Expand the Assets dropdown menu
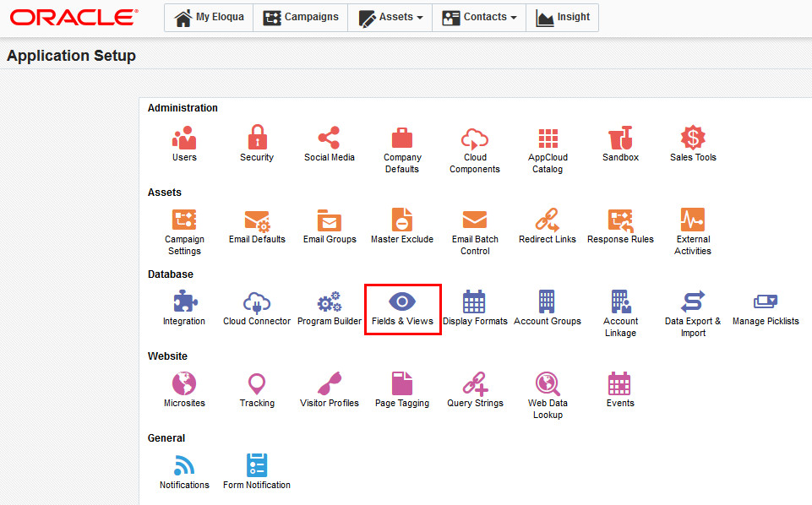This screenshot has width=812, height=505. pyautogui.click(x=390, y=18)
